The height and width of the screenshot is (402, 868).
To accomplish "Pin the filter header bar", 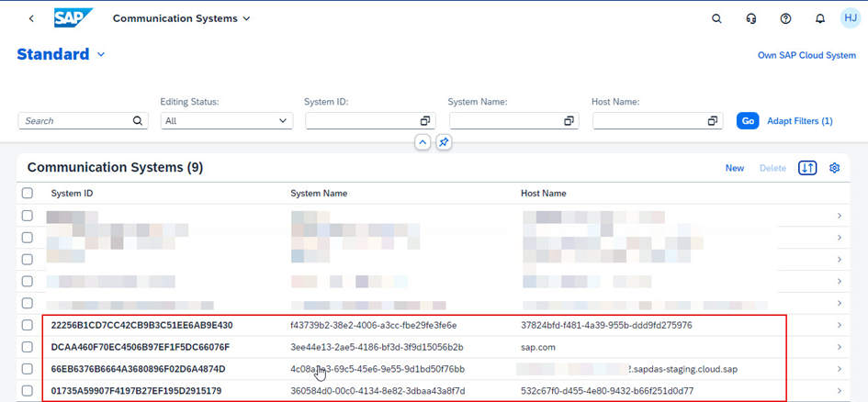I will point(444,142).
